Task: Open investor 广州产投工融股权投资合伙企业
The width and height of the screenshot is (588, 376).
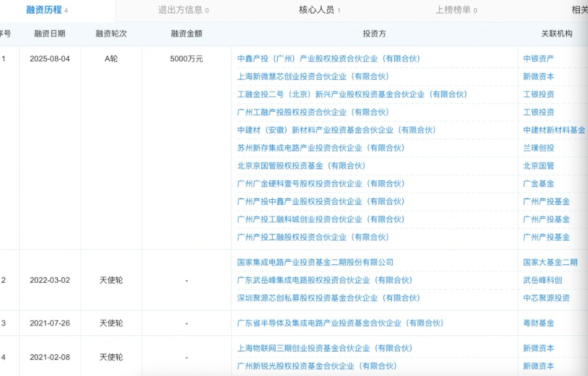Action: point(313,237)
